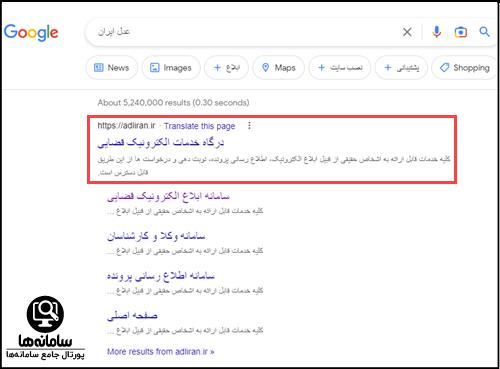Viewport: 500px width, 369px height.
Task: Click Translate this page link
Action: (199, 126)
